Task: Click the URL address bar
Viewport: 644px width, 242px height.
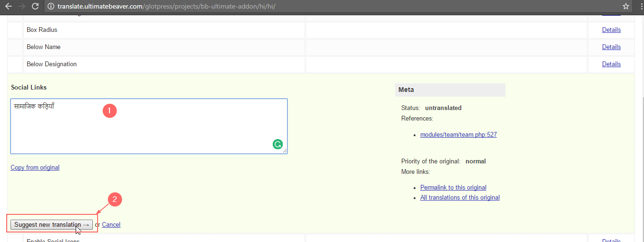Action: pyautogui.click(x=333, y=7)
